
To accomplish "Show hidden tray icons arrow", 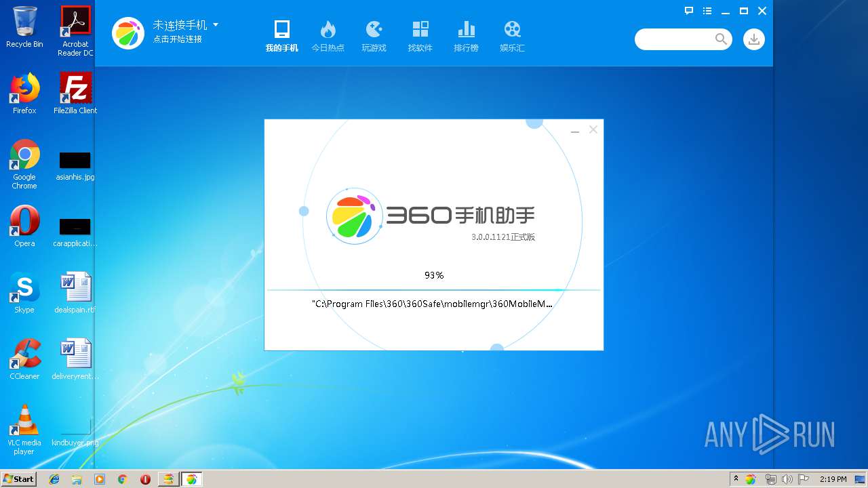I will pyautogui.click(x=736, y=479).
